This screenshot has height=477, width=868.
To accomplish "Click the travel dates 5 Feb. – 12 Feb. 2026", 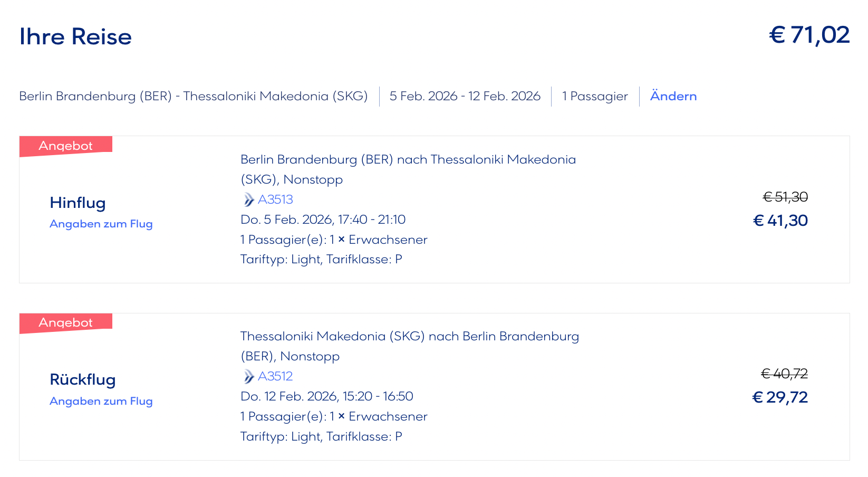I will coord(465,96).
